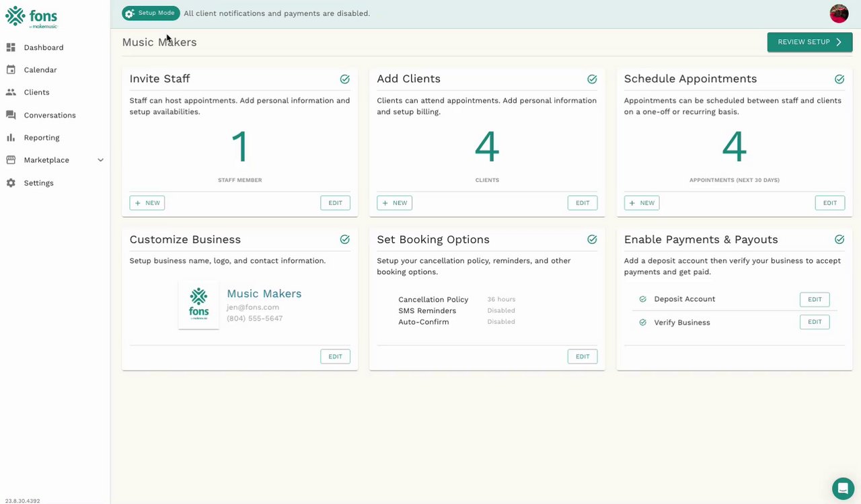Image resolution: width=861 pixels, height=504 pixels.
Task: Select Reporting in the sidebar menu
Action: click(42, 138)
